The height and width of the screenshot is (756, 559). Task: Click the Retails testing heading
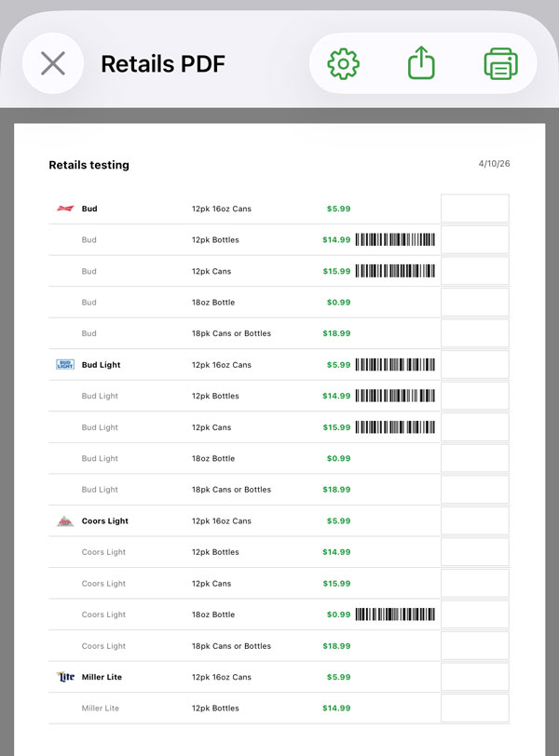pos(89,165)
